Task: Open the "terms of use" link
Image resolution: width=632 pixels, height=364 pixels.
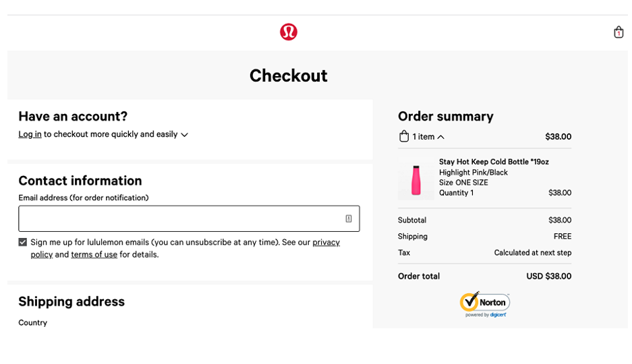Action: (94, 254)
